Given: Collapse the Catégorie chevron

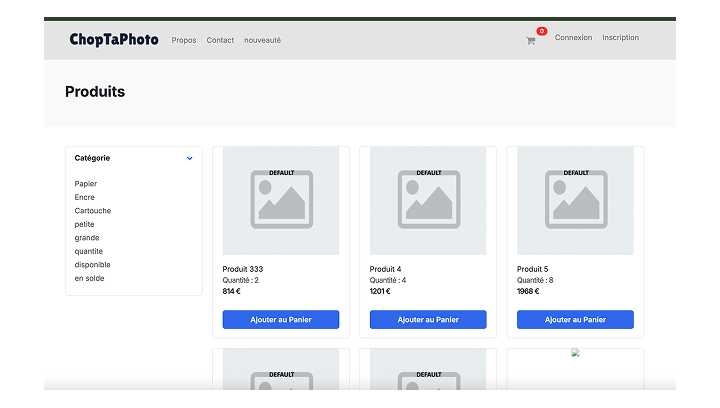Looking at the screenshot, I should pos(190,158).
